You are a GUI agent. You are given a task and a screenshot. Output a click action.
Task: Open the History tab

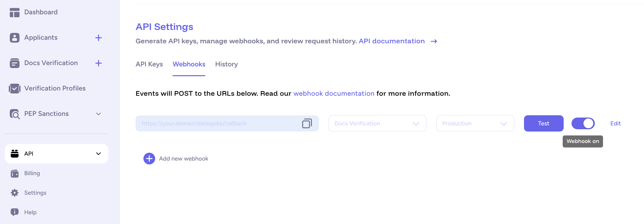tap(226, 64)
